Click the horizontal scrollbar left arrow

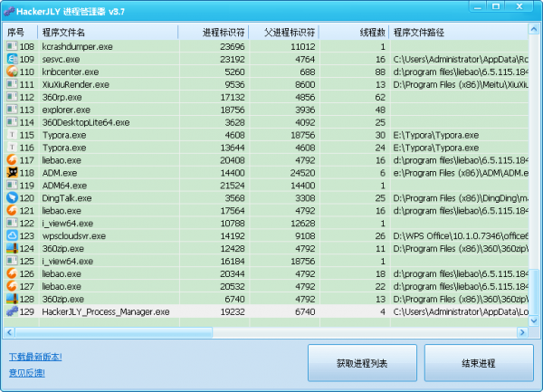[x=9, y=332]
